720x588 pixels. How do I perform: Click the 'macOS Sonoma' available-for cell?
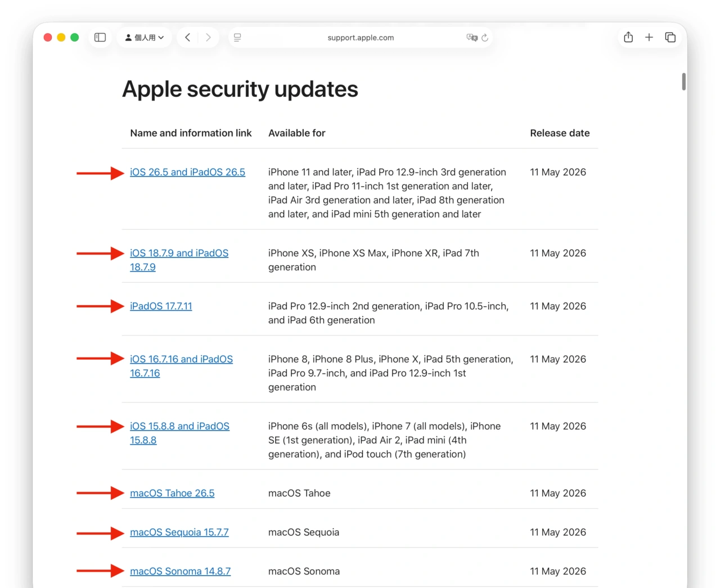304,571
